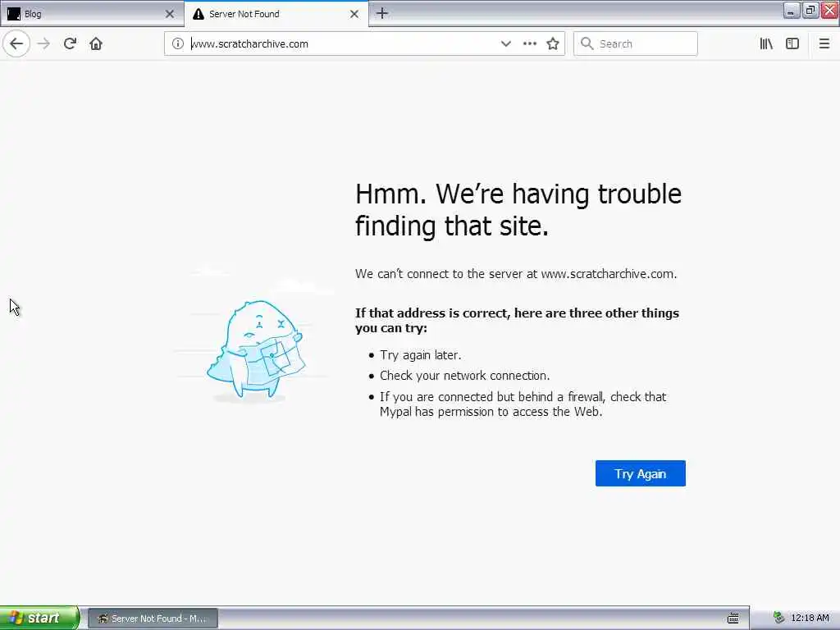Check the 12:18 AM taskbar clock

(x=810, y=618)
